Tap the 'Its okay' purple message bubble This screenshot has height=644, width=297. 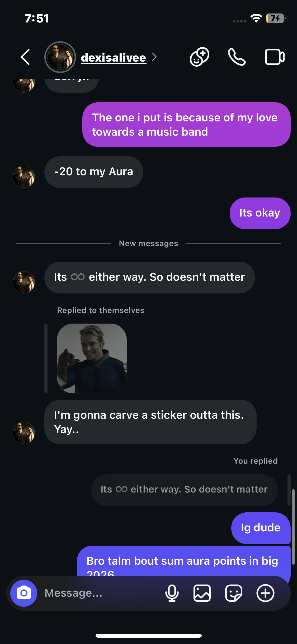click(260, 213)
